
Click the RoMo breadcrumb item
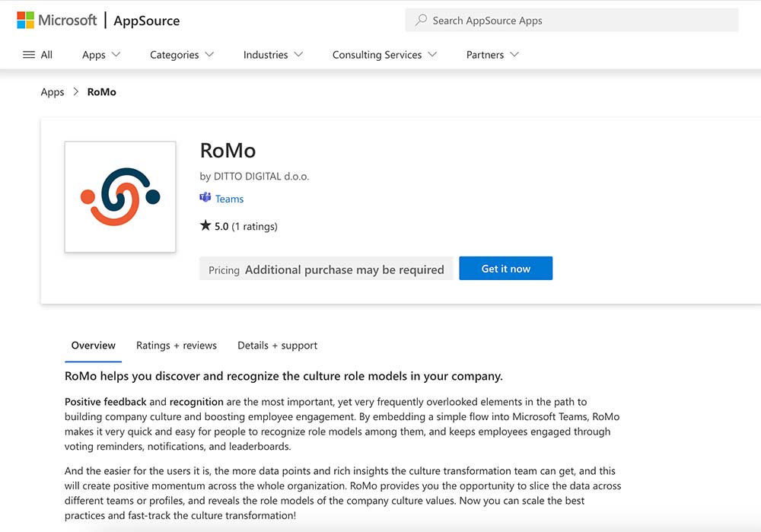click(101, 92)
